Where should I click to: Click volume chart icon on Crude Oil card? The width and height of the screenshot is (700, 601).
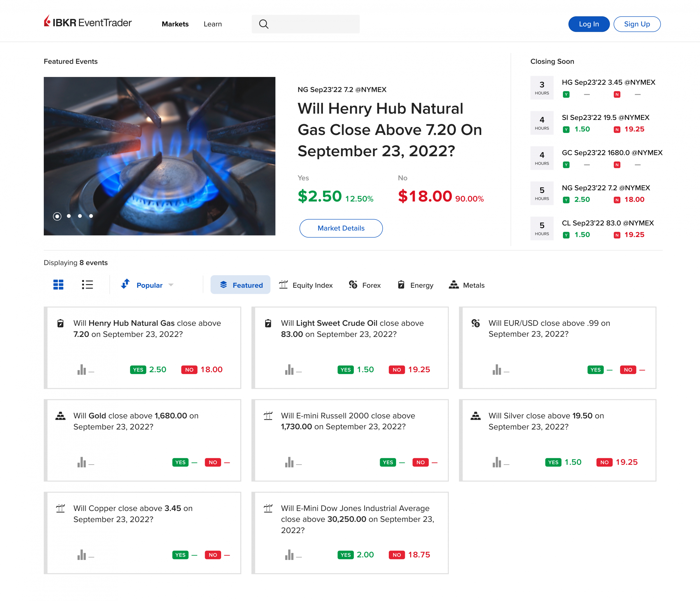289,369
